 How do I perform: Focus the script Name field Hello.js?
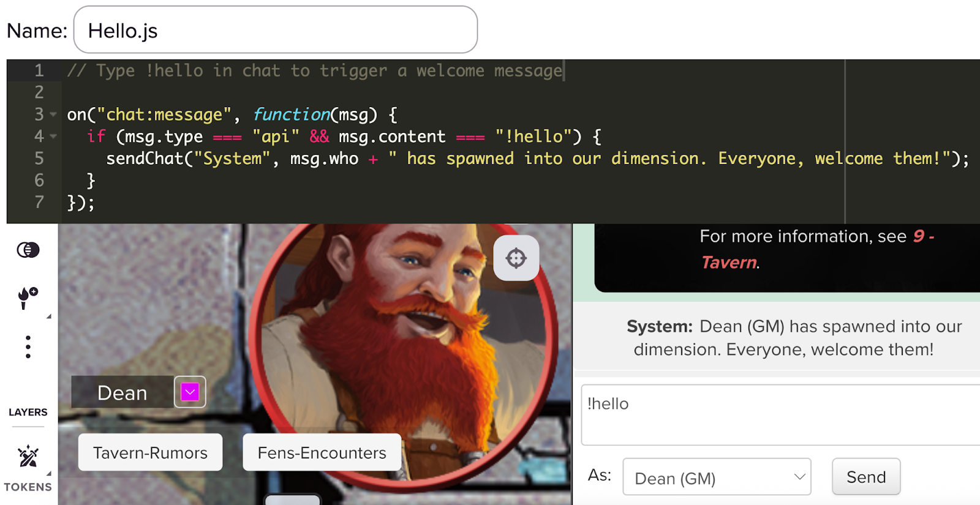275,30
